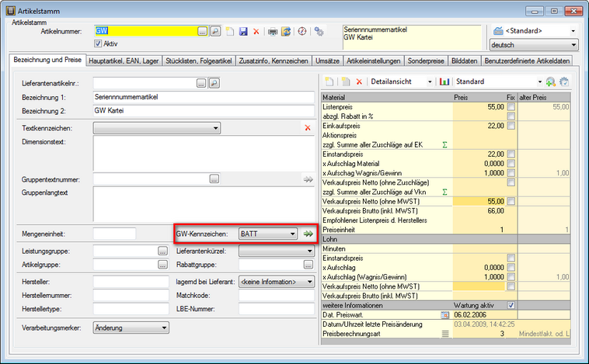Image resolution: width=589 pixels, height=364 pixels.
Task: Delete article with red X in top toolbar
Action: 256,32
